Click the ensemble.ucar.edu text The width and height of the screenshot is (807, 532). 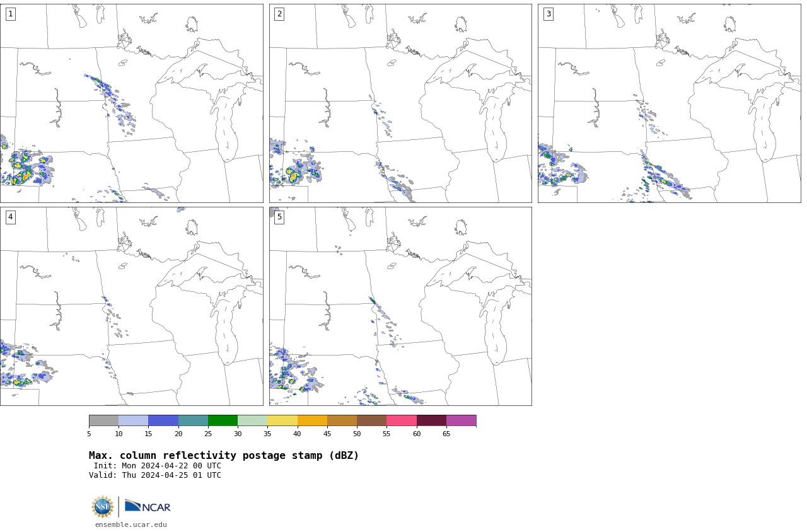tap(131, 524)
